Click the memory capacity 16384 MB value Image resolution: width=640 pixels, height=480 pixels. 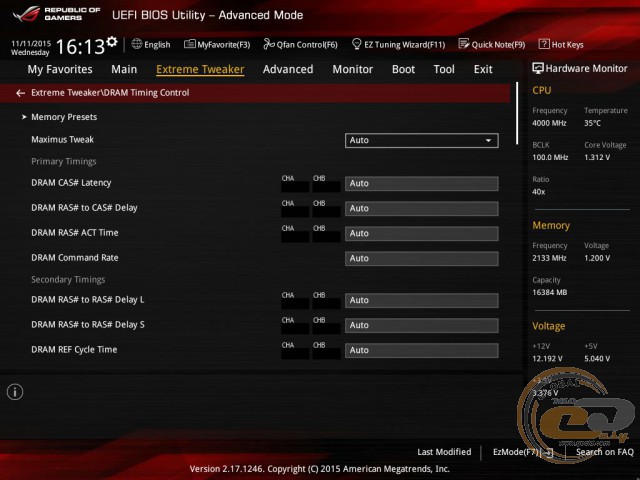pyautogui.click(x=550, y=292)
